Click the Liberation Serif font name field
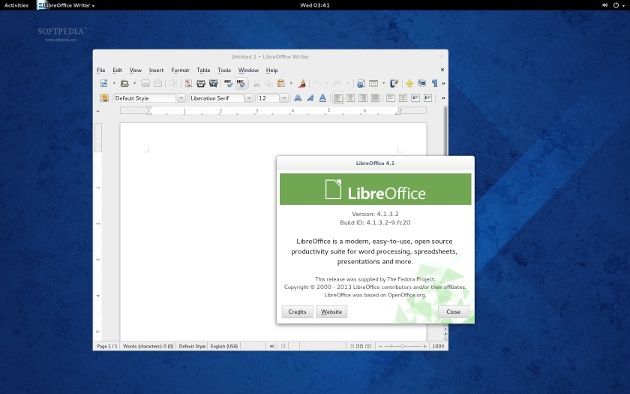This screenshot has height=394, width=630. click(x=217, y=98)
